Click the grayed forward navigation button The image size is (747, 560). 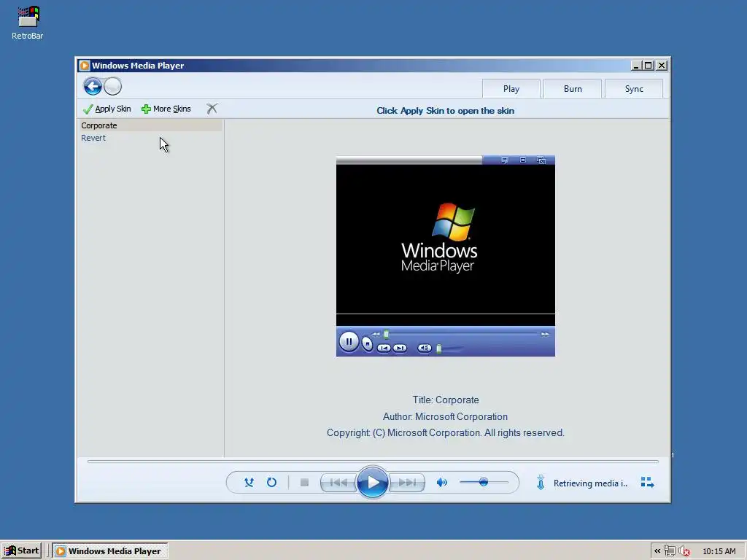click(113, 86)
